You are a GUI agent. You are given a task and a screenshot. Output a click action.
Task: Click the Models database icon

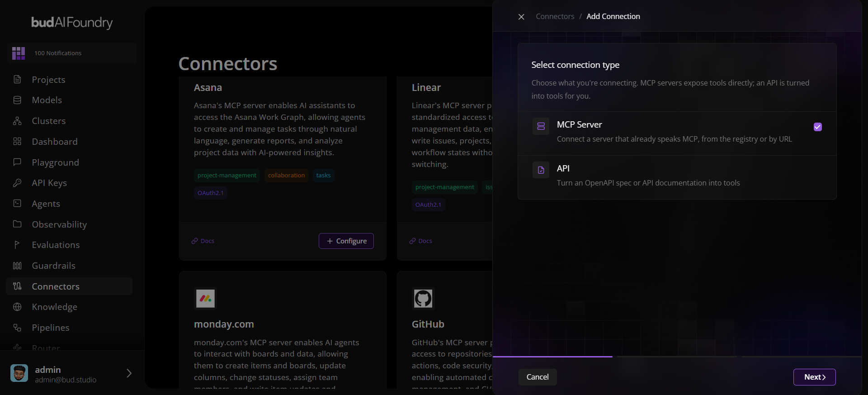(17, 100)
